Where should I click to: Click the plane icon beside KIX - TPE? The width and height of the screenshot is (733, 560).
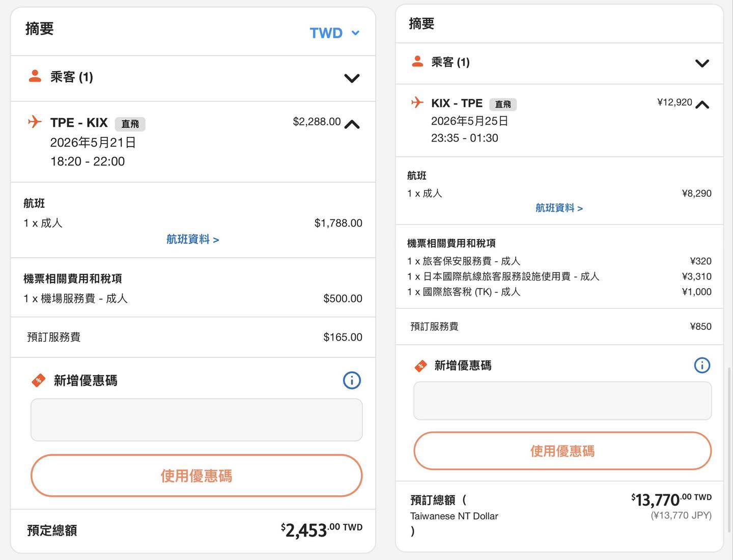[417, 102]
